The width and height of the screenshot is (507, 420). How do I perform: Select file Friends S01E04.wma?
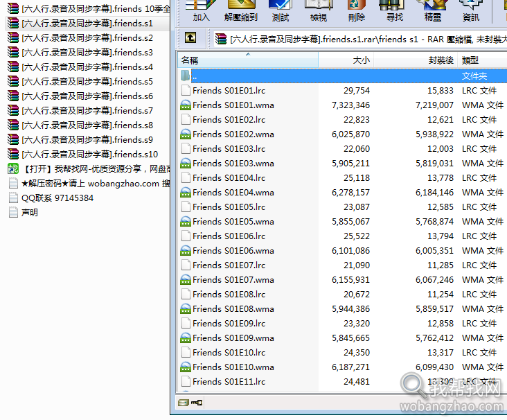pos(233,193)
